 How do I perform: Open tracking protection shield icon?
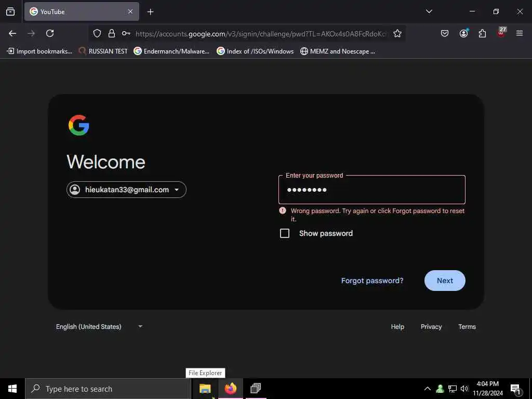[97, 33]
